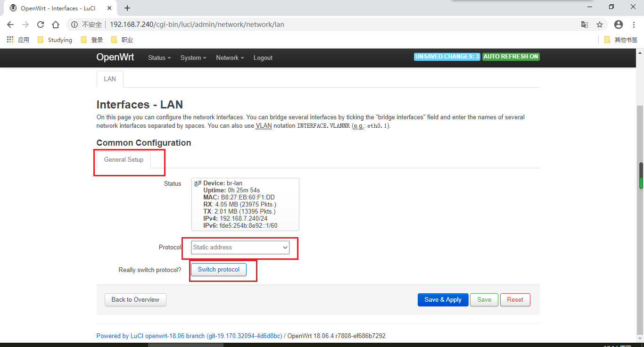Open Studying bookmark folder
644x347 pixels.
[x=55, y=40]
